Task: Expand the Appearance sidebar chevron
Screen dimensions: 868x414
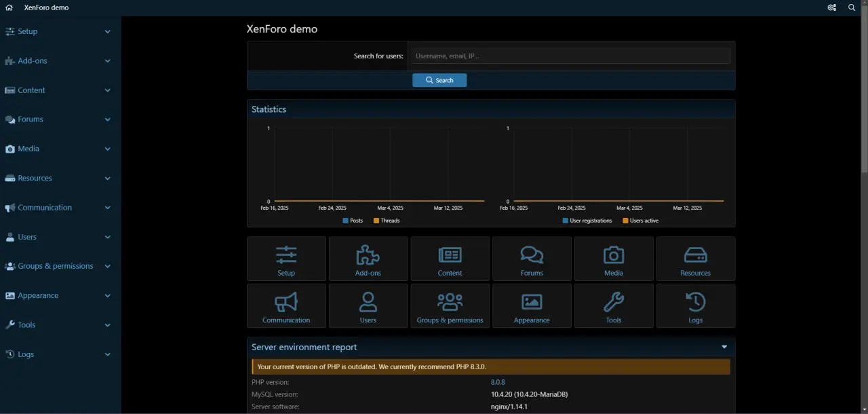Action: coord(108,295)
